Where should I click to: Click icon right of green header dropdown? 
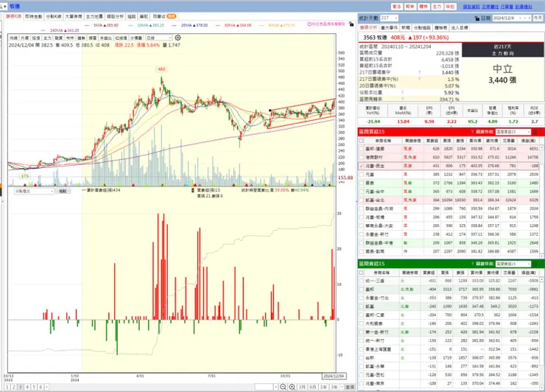[535, 264]
